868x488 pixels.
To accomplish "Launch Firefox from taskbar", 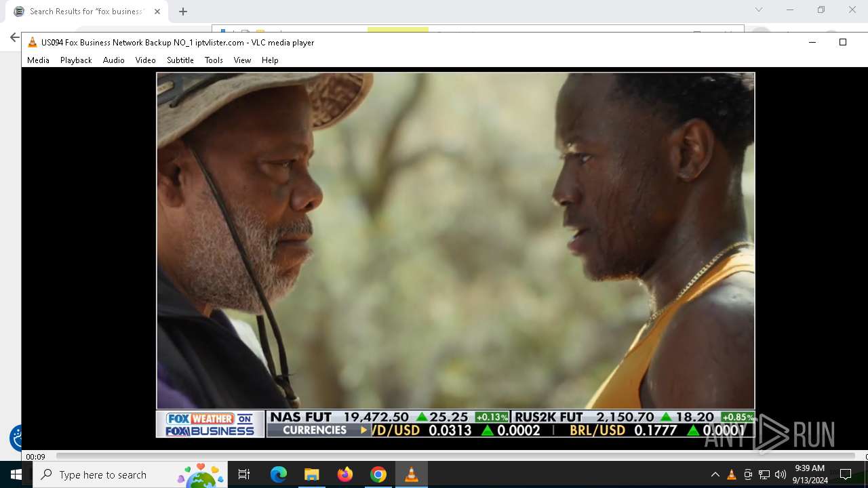I will pyautogui.click(x=345, y=474).
